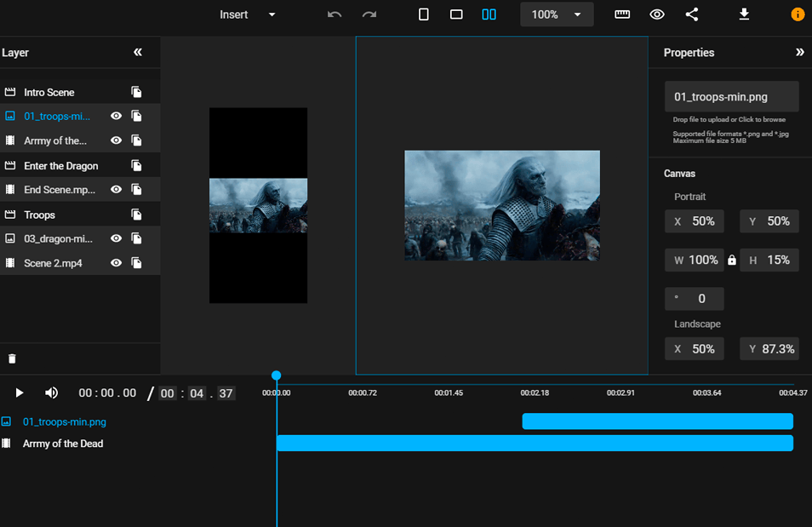Click the redo arrow icon
The height and width of the screenshot is (527, 812).
(x=369, y=14)
